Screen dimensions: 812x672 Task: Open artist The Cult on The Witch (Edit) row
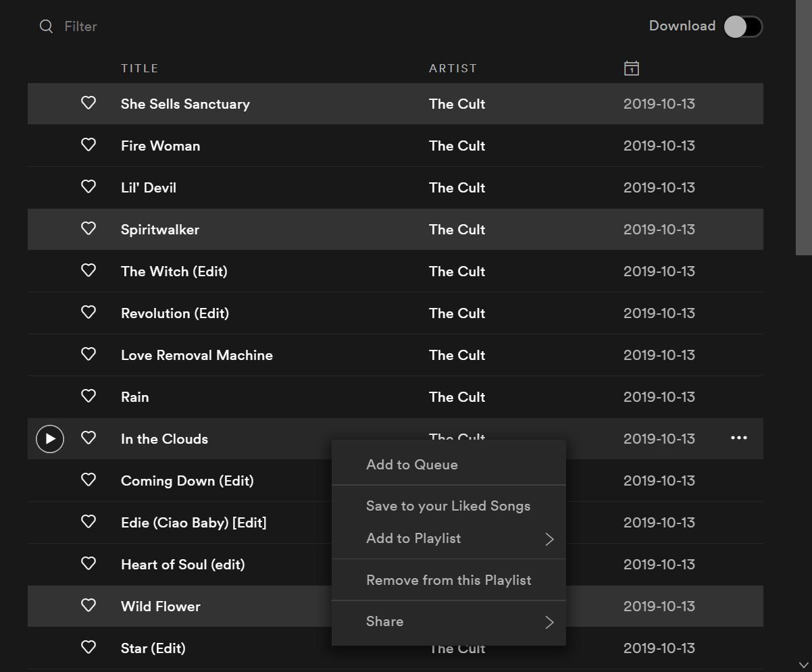(457, 272)
